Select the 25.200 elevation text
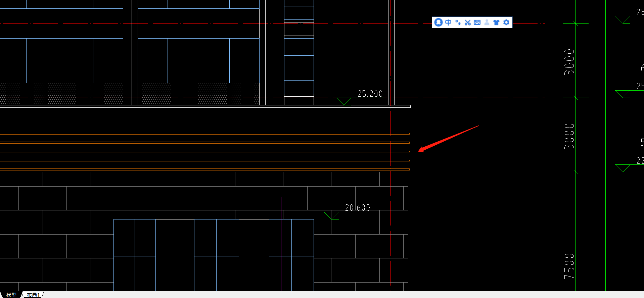 [x=370, y=94]
